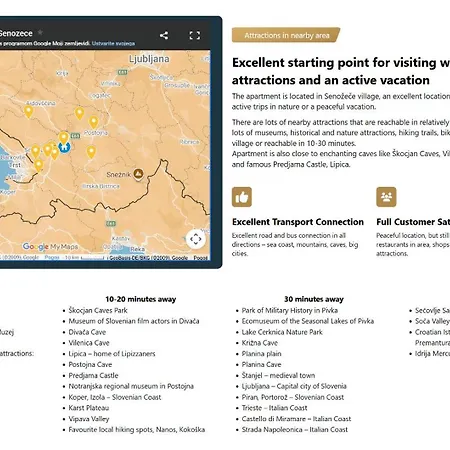
Task: Click the yellow pin near Ajdovščina
Action: tap(29, 112)
